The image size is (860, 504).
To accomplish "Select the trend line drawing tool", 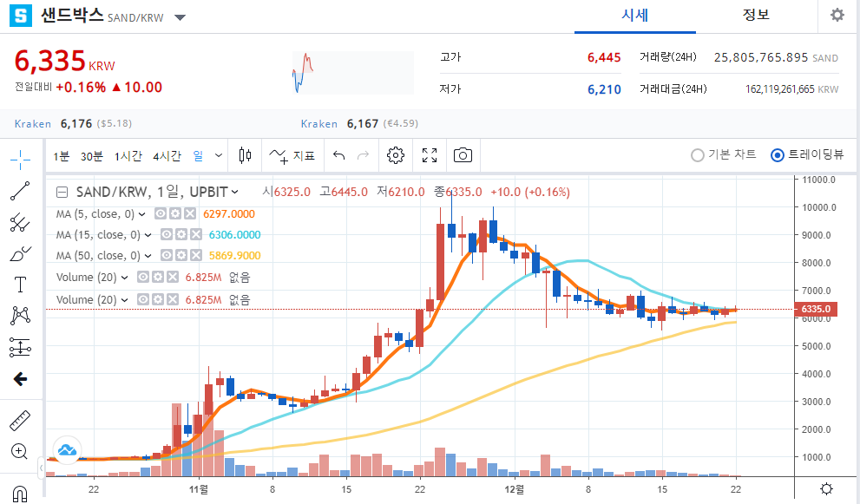I will pyautogui.click(x=20, y=191).
